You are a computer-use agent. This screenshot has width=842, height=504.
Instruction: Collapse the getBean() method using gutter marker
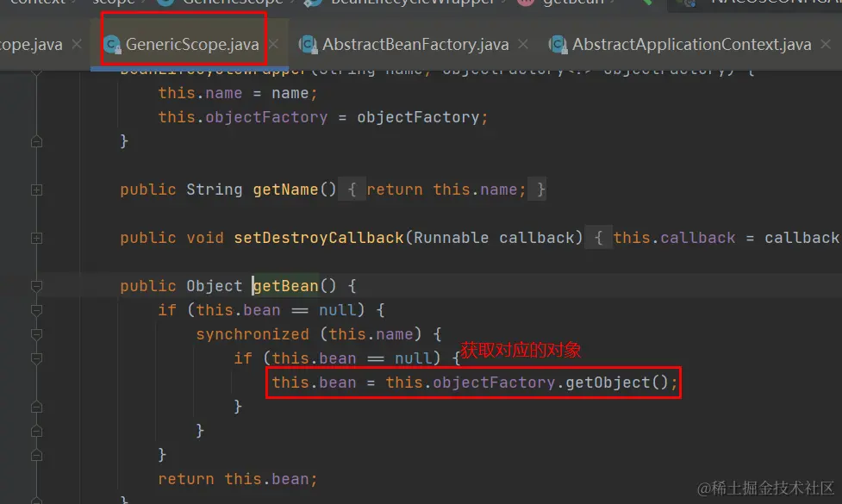pyautogui.click(x=36, y=286)
